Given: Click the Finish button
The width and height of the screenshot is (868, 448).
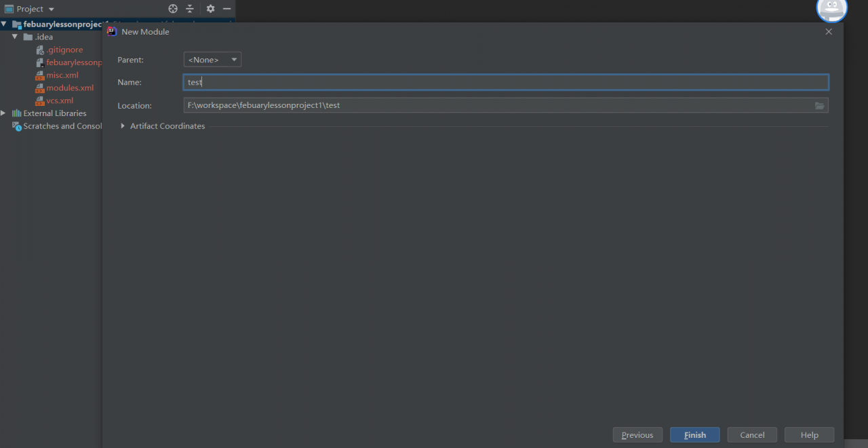Looking at the screenshot, I should pos(694,434).
